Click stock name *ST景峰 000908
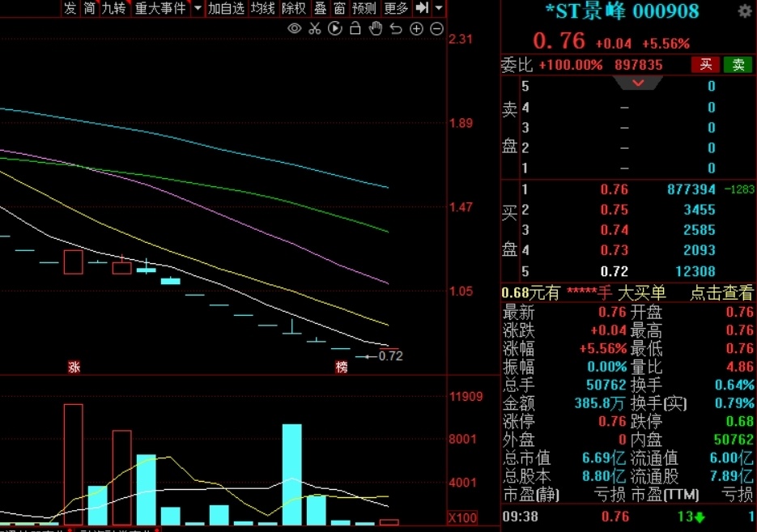This screenshot has width=757, height=532. click(x=623, y=11)
